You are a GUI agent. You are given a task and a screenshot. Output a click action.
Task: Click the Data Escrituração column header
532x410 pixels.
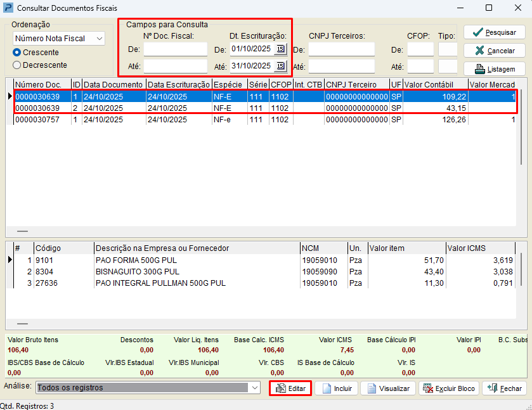point(178,84)
